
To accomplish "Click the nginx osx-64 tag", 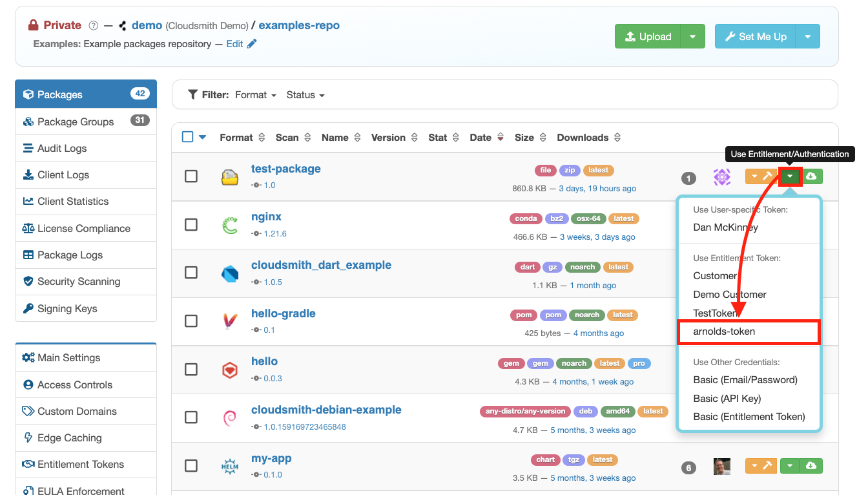I will [x=588, y=218].
